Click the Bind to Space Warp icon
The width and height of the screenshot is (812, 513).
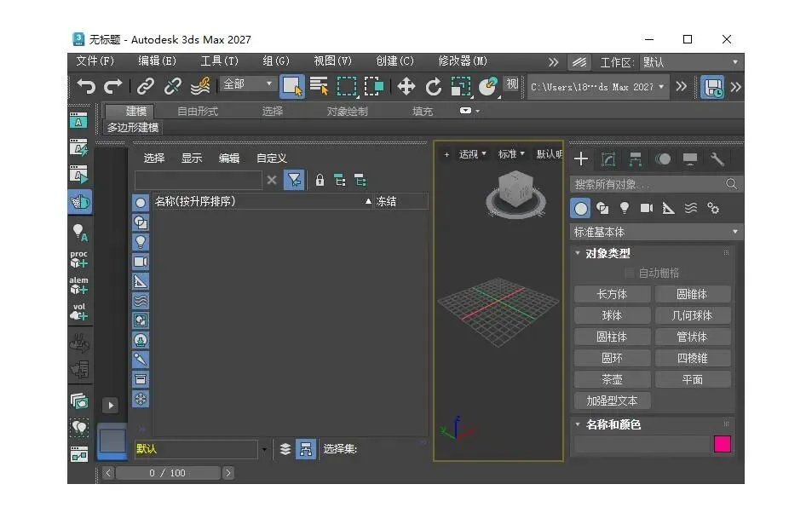200,86
